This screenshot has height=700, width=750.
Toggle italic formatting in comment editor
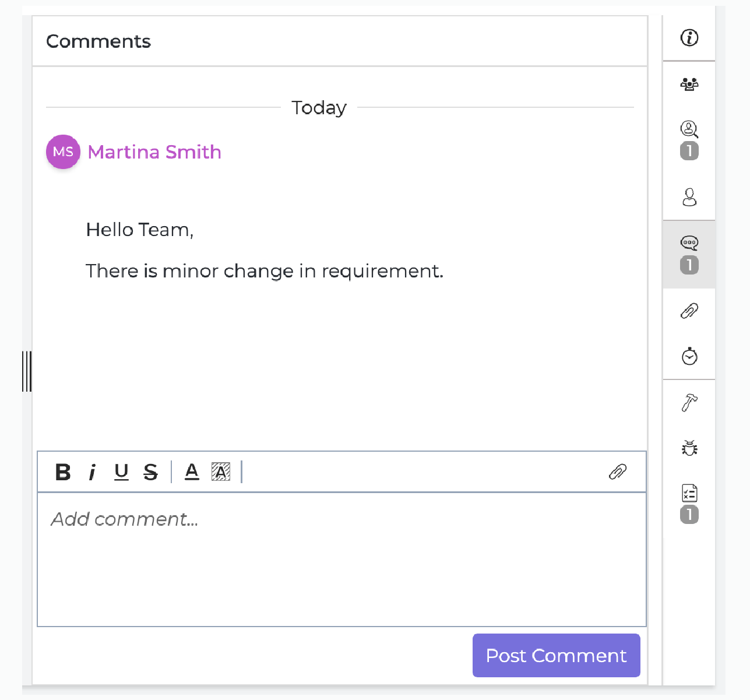pyautogui.click(x=92, y=472)
